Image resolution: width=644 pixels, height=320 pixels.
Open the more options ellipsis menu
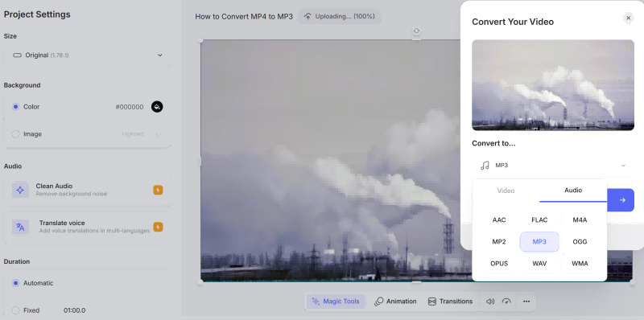(526, 302)
